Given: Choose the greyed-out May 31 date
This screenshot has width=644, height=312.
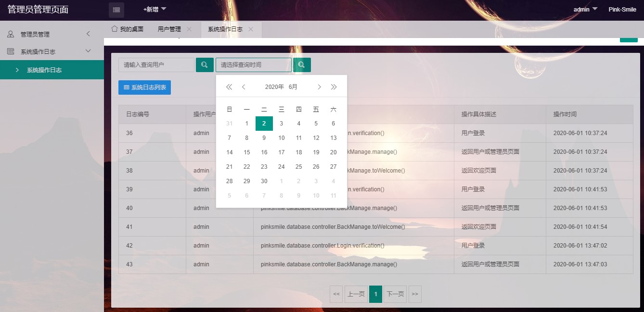Looking at the screenshot, I should coord(230,124).
